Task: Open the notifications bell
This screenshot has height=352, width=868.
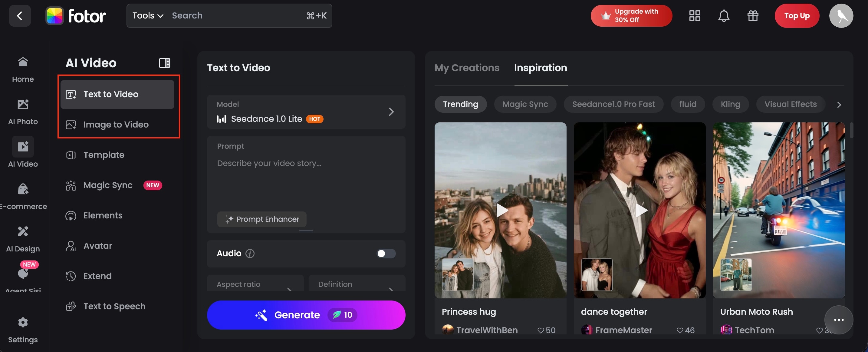Action: 724,15
